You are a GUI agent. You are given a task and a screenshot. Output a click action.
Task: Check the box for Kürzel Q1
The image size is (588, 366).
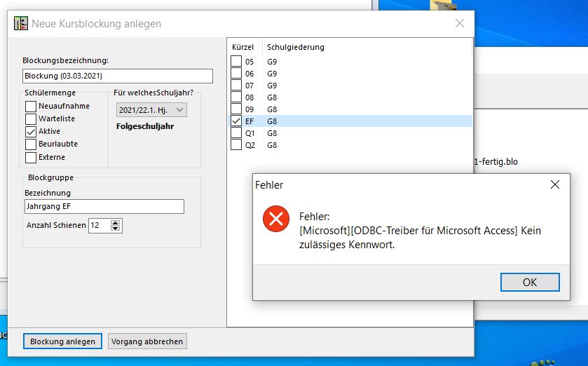coord(236,133)
